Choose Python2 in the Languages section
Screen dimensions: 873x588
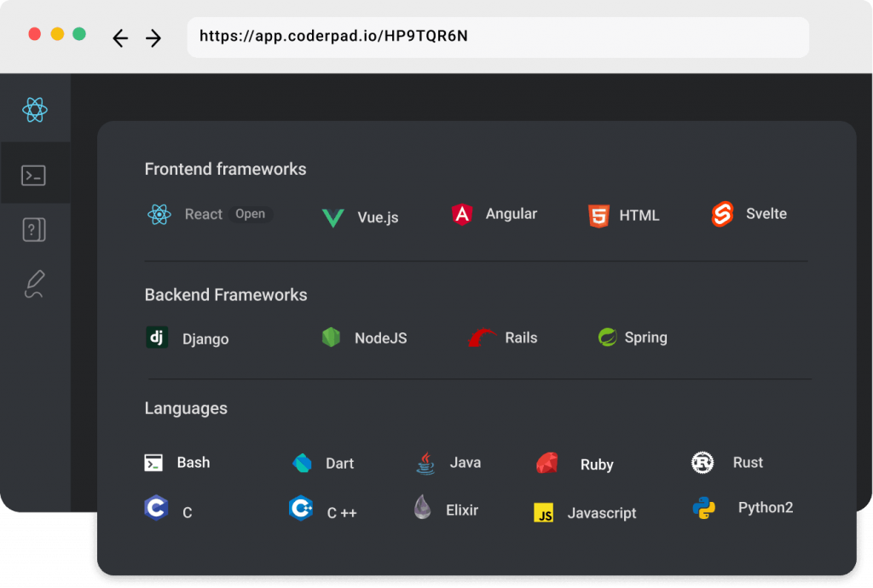click(x=743, y=509)
